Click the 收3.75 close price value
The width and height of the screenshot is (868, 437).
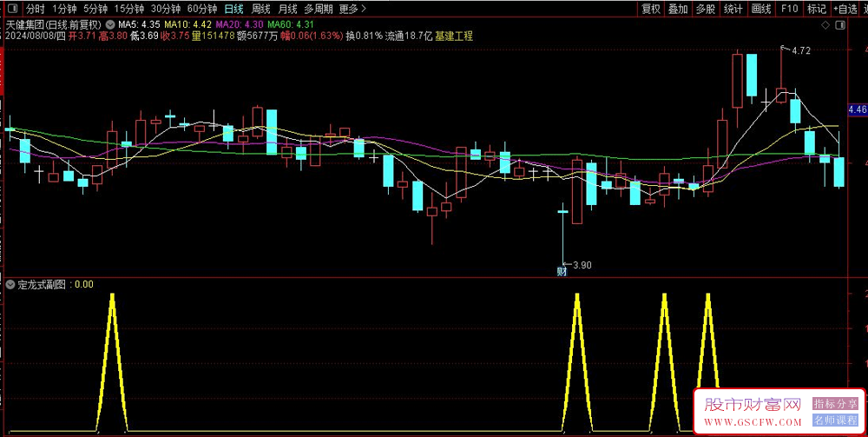click(x=175, y=36)
